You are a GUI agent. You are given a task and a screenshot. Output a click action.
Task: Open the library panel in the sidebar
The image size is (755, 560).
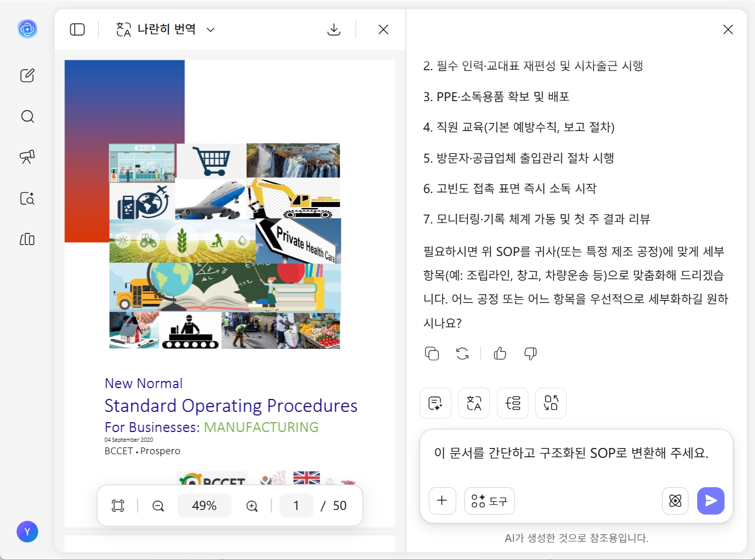pos(27,239)
